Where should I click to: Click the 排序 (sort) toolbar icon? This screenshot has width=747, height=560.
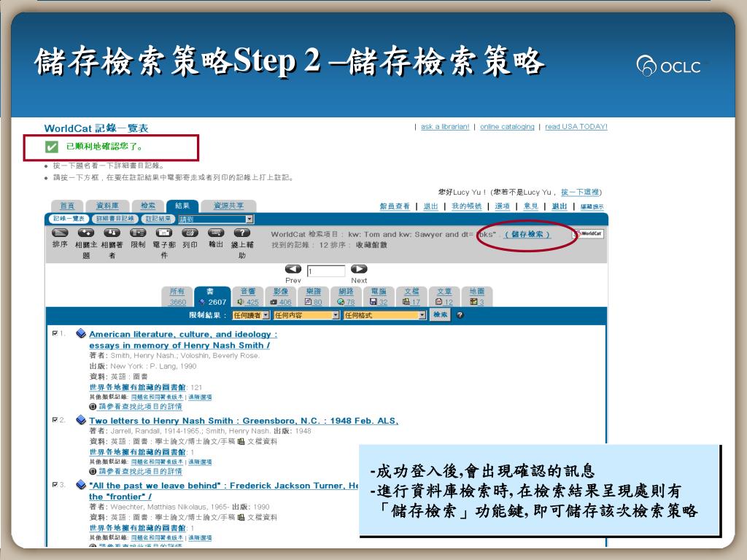pyautogui.click(x=60, y=233)
